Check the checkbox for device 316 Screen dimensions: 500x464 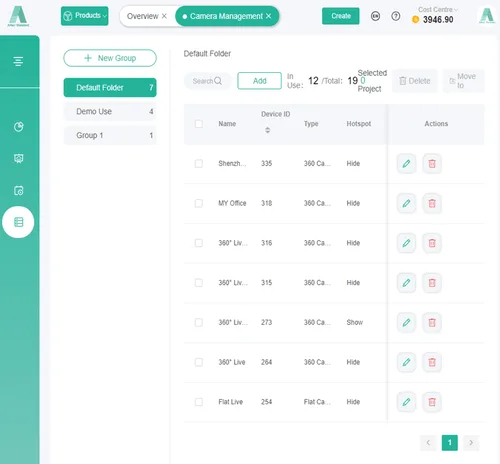click(199, 243)
